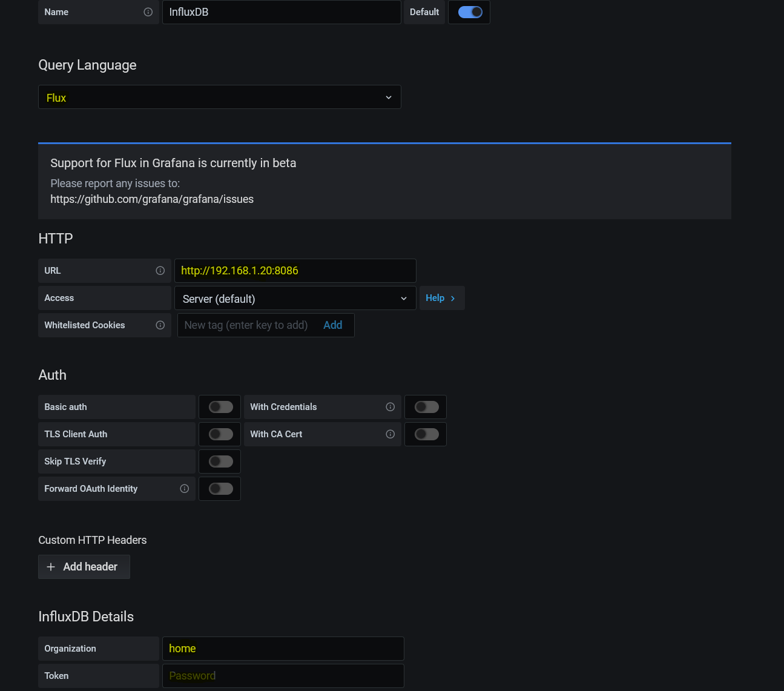Click the Name input field containing InfluxDB
The height and width of the screenshot is (691, 784).
click(x=282, y=12)
